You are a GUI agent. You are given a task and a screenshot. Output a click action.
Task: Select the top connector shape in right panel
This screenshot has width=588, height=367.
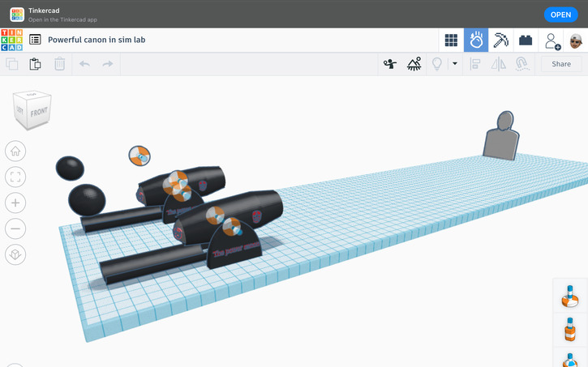pos(570,296)
